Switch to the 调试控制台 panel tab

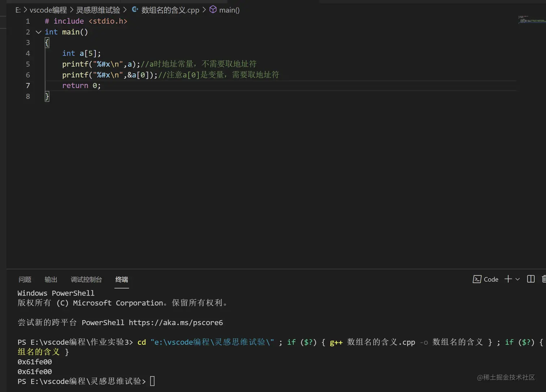(x=86, y=279)
